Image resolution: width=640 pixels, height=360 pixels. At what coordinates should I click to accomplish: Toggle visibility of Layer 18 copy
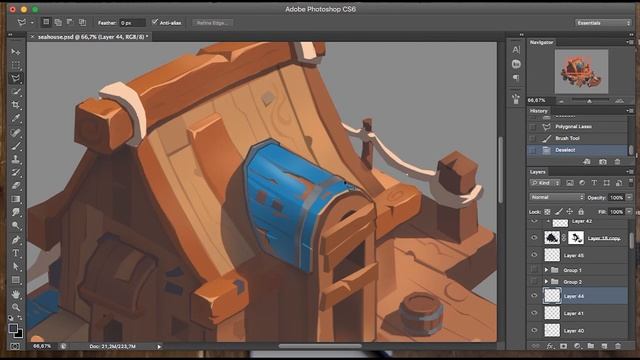[x=534, y=238]
